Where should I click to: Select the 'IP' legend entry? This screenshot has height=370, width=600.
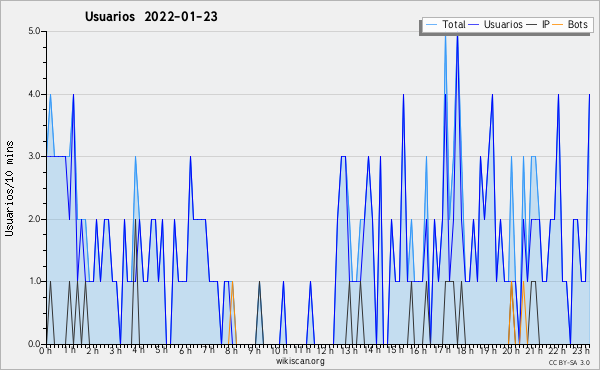[545, 24]
